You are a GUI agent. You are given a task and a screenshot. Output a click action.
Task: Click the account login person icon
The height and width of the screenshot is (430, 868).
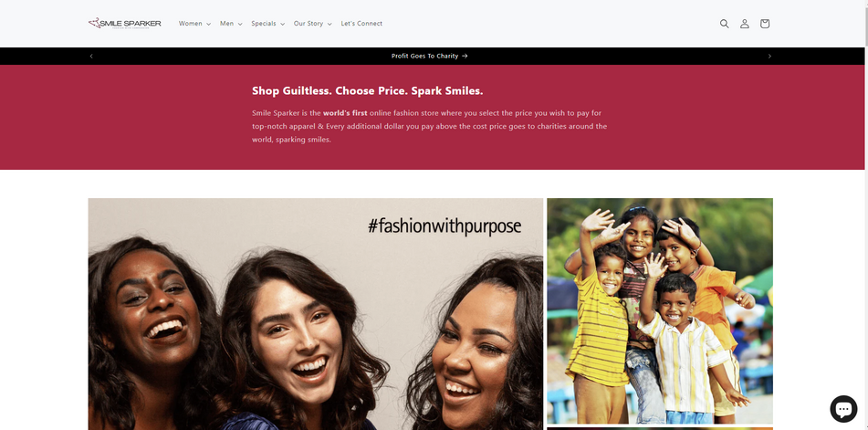(x=745, y=23)
